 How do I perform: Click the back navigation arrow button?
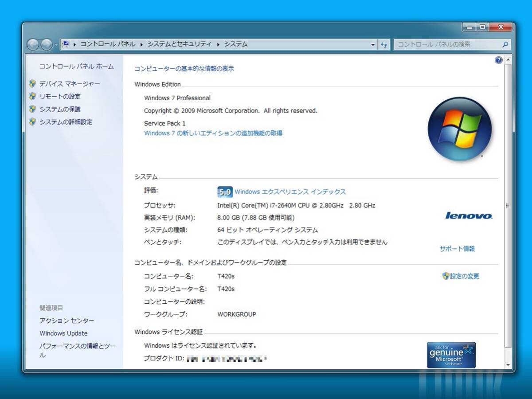coord(33,44)
